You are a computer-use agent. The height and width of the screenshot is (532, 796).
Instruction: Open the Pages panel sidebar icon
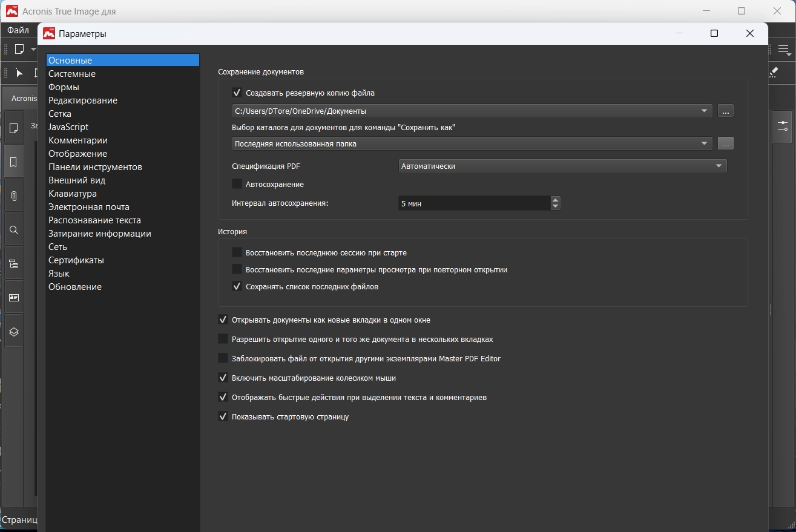pos(14,128)
